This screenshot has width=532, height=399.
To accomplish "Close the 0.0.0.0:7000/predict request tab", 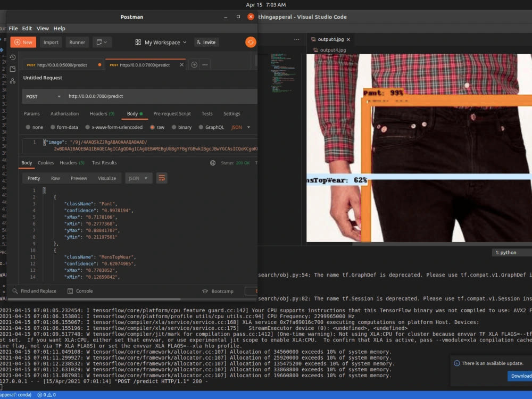I will coord(181,65).
